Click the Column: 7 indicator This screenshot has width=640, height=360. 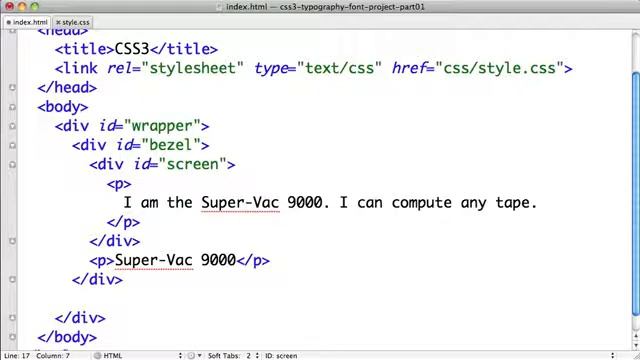pyautogui.click(x=53, y=356)
